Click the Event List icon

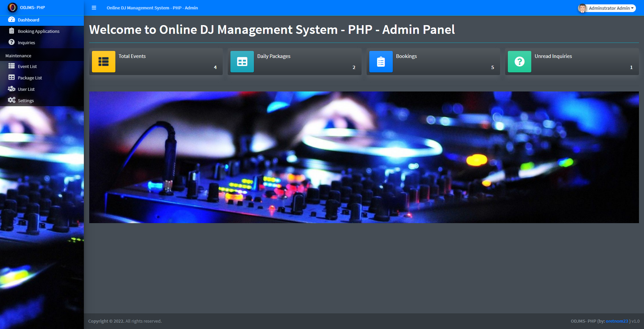coord(12,66)
